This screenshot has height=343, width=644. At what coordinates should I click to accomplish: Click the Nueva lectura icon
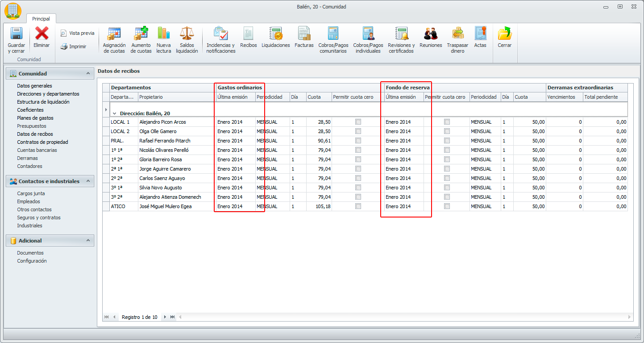click(x=164, y=33)
